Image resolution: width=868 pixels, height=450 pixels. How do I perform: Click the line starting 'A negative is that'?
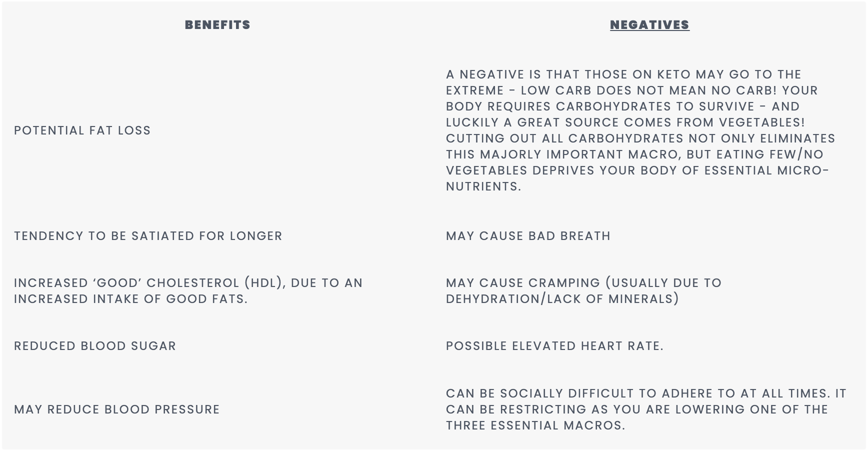(x=623, y=74)
